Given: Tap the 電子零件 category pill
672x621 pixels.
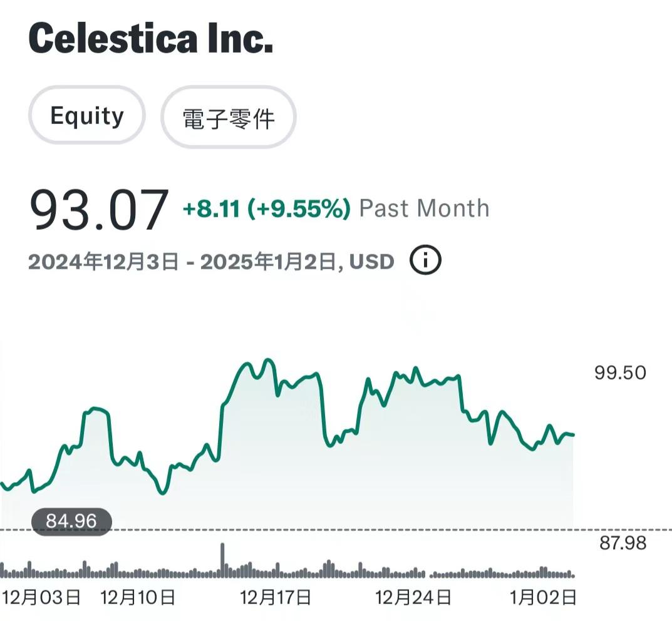Looking at the screenshot, I should 229,117.
